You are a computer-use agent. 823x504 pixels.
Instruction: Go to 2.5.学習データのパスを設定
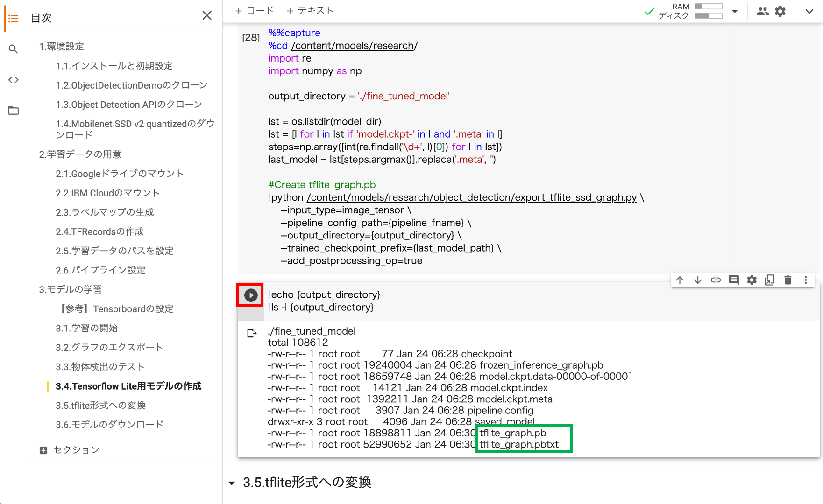(115, 251)
